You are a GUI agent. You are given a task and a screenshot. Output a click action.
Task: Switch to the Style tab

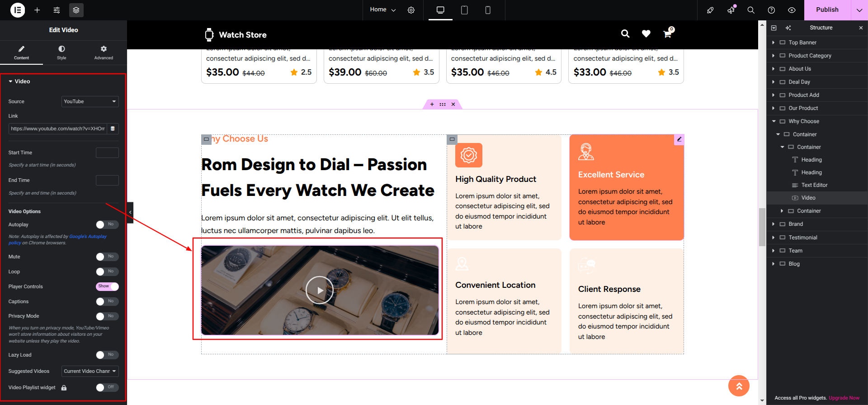point(61,52)
